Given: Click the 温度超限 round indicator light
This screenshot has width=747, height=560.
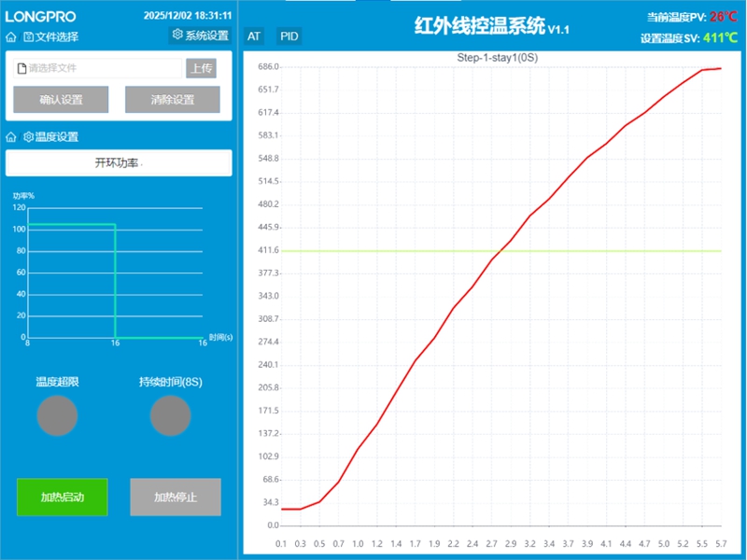Looking at the screenshot, I should [x=57, y=415].
